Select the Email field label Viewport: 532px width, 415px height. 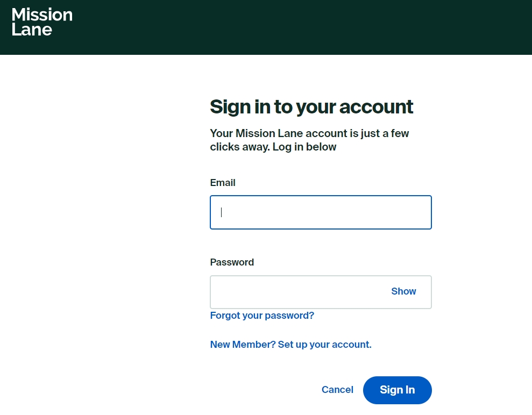tap(222, 183)
